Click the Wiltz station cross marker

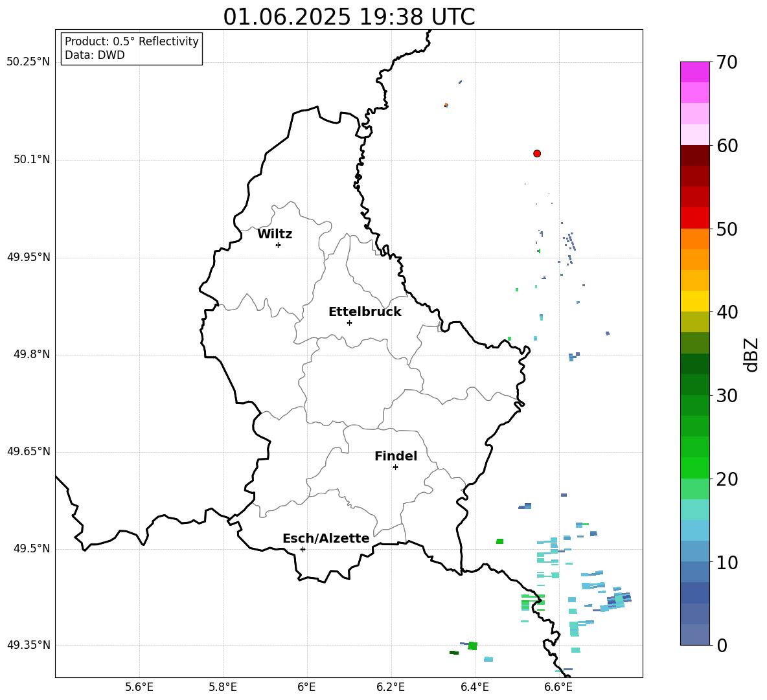279,245
